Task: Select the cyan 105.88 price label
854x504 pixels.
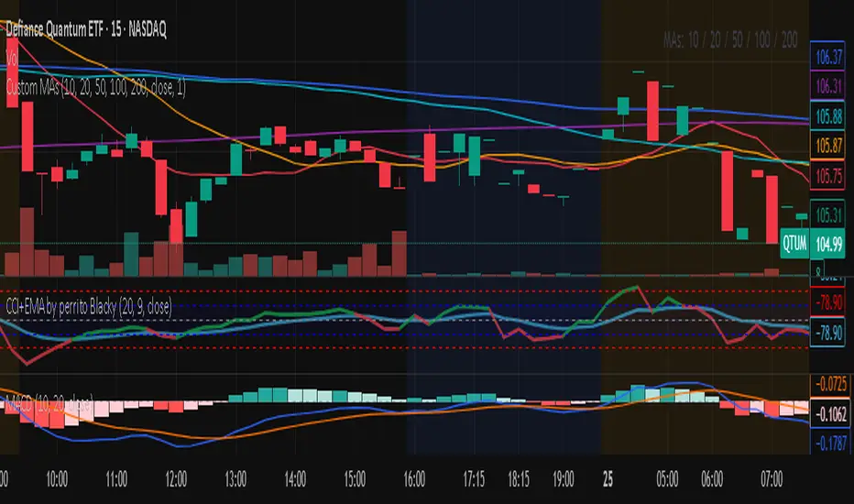Action: coord(827,115)
